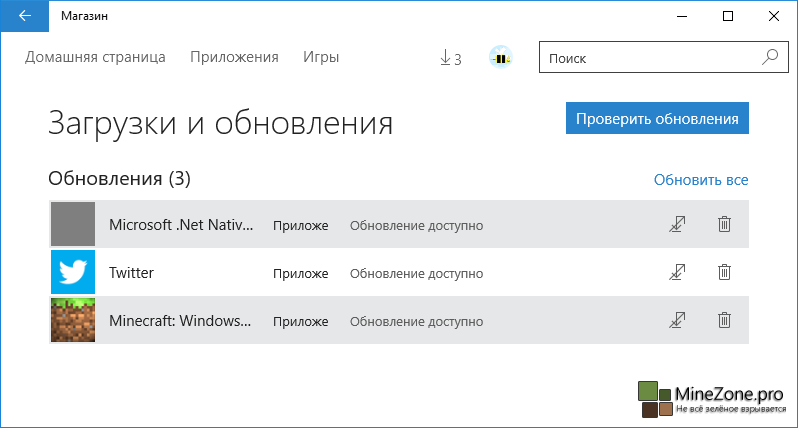Screen dimensions: 798x428
Task: Open downloads indicator showing 3
Action: 450,58
